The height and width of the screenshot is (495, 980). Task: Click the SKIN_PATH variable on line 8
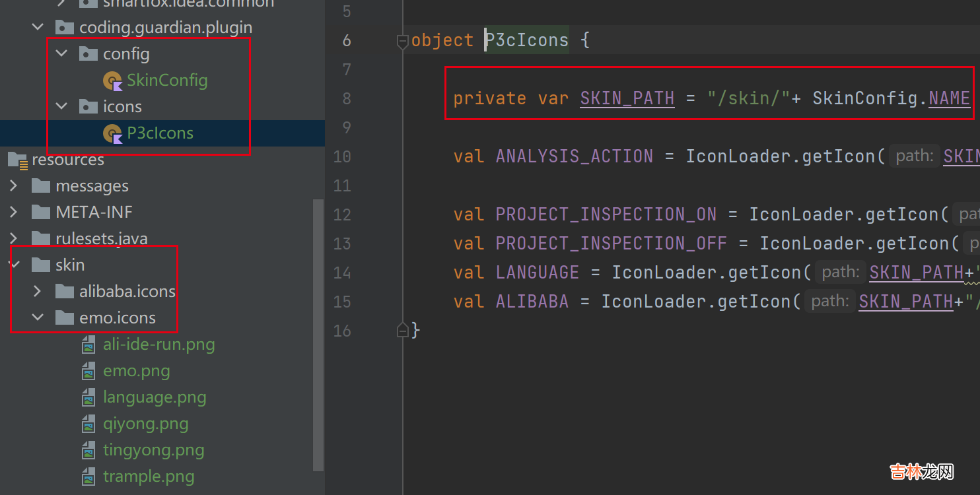tap(627, 98)
